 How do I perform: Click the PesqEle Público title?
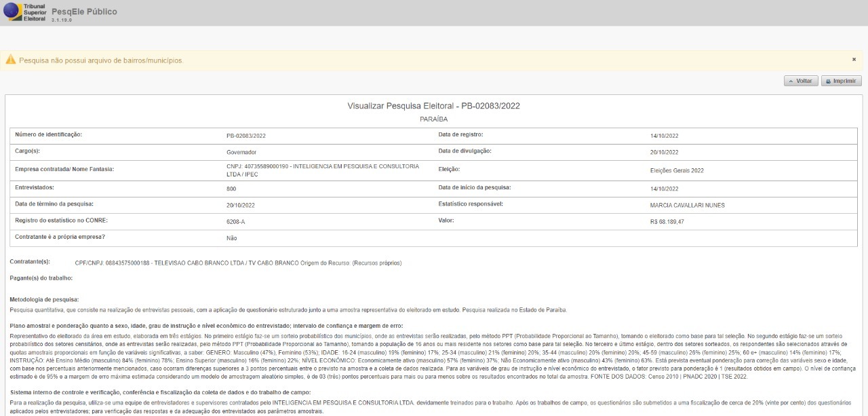[84, 12]
